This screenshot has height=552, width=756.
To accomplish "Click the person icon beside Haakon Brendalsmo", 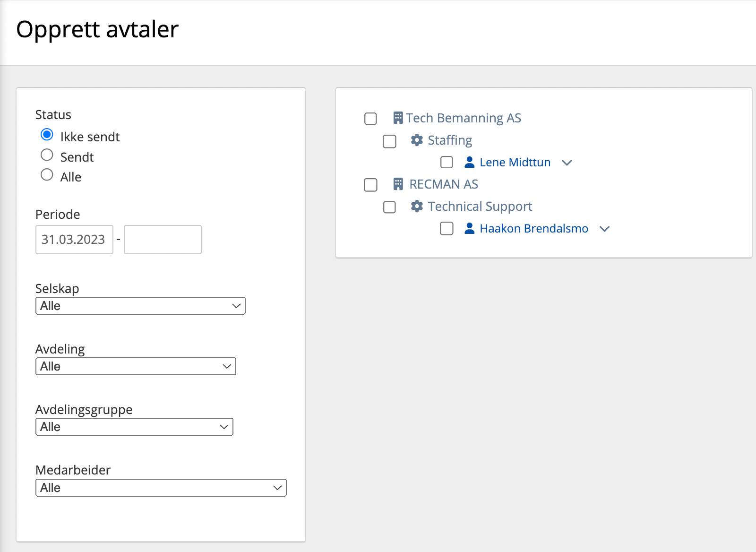I will click(469, 228).
